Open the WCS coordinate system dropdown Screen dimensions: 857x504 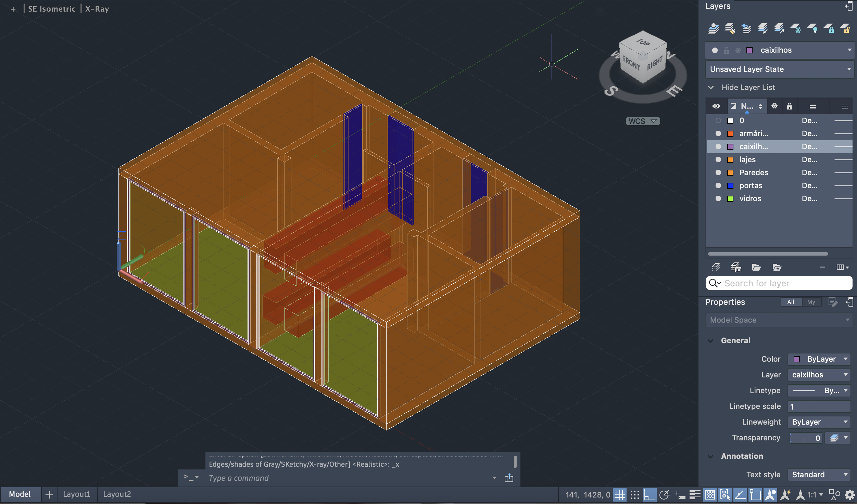coord(643,121)
